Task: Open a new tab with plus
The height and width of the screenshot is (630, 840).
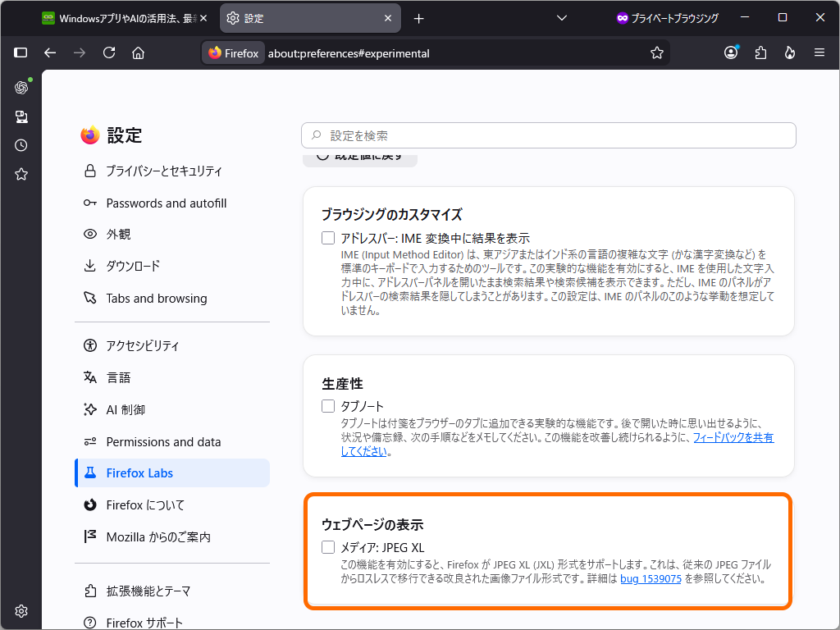Action: coord(419,19)
